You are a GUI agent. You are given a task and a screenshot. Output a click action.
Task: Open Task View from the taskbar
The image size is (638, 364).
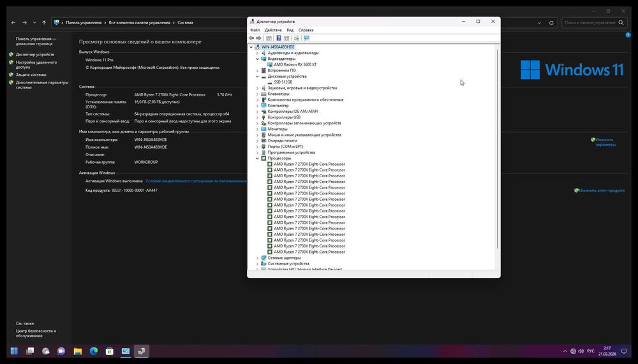coord(30,351)
